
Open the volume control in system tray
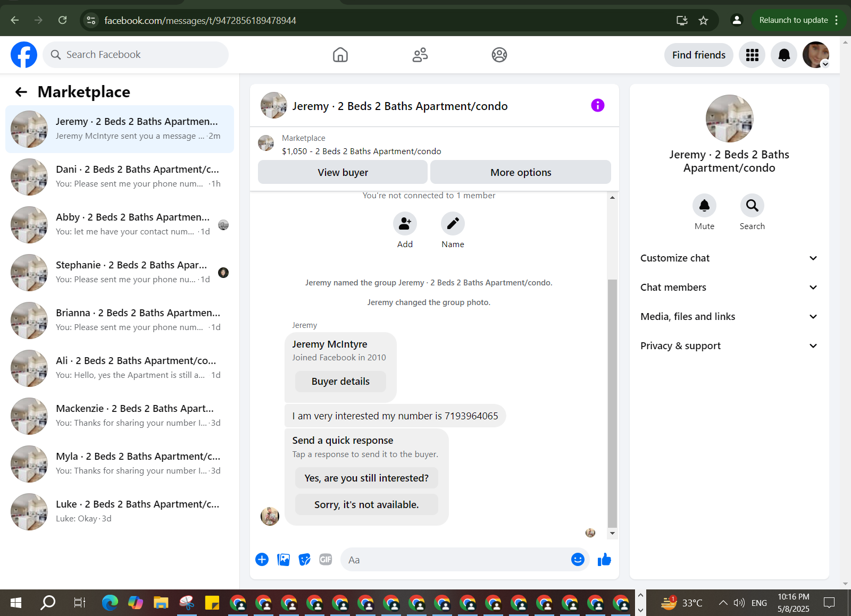tap(739, 603)
